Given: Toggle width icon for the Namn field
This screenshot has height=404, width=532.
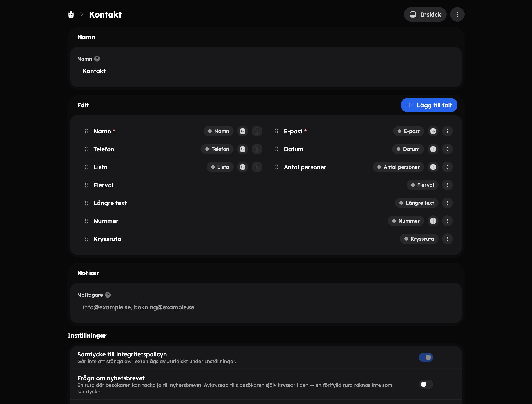Looking at the screenshot, I should point(242,131).
